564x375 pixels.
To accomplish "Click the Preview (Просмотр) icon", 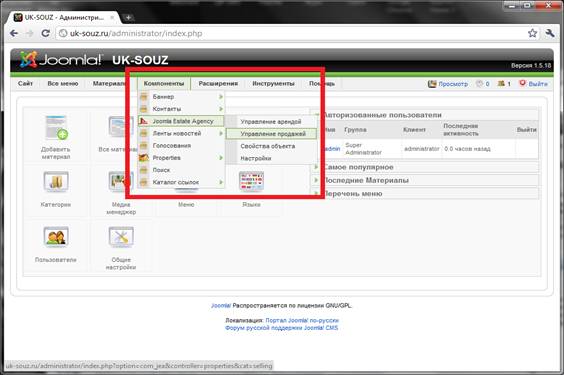I will click(432, 84).
